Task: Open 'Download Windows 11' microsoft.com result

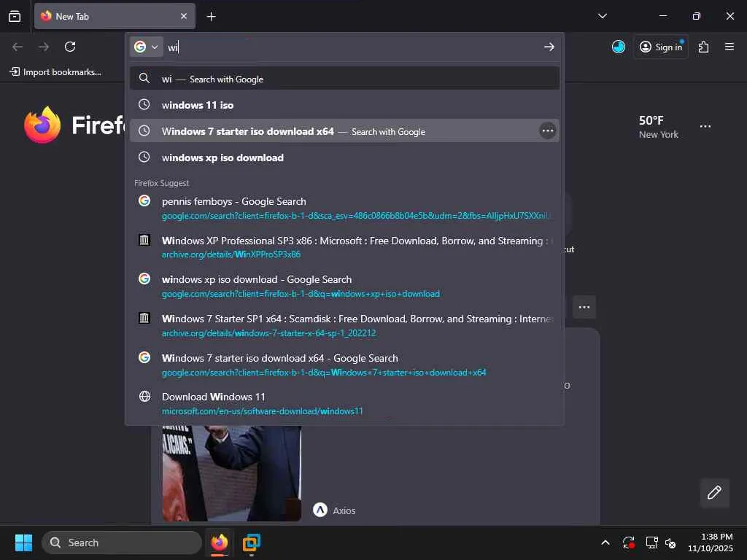Action: 344,403
